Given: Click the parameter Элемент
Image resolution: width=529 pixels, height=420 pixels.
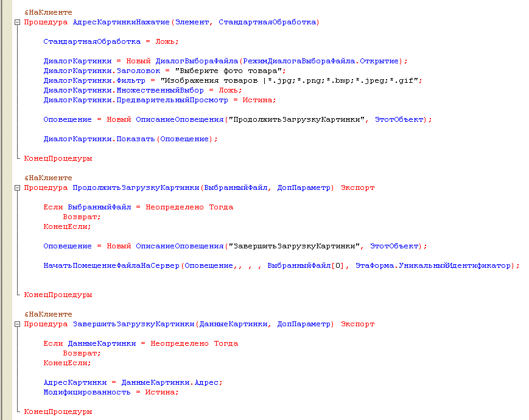Looking at the screenshot, I should (192, 23).
